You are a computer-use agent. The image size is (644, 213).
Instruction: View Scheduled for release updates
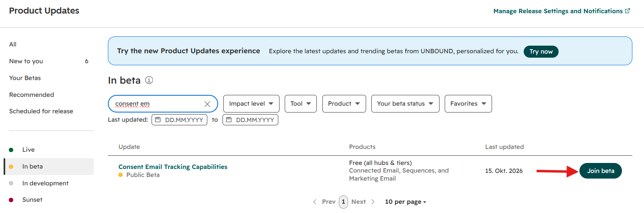(x=41, y=111)
